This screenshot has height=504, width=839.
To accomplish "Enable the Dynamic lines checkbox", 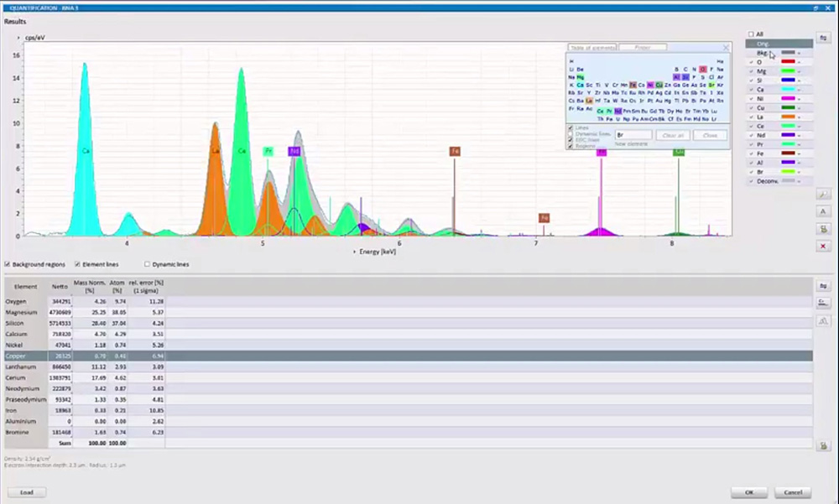I will (x=148, y=264).
